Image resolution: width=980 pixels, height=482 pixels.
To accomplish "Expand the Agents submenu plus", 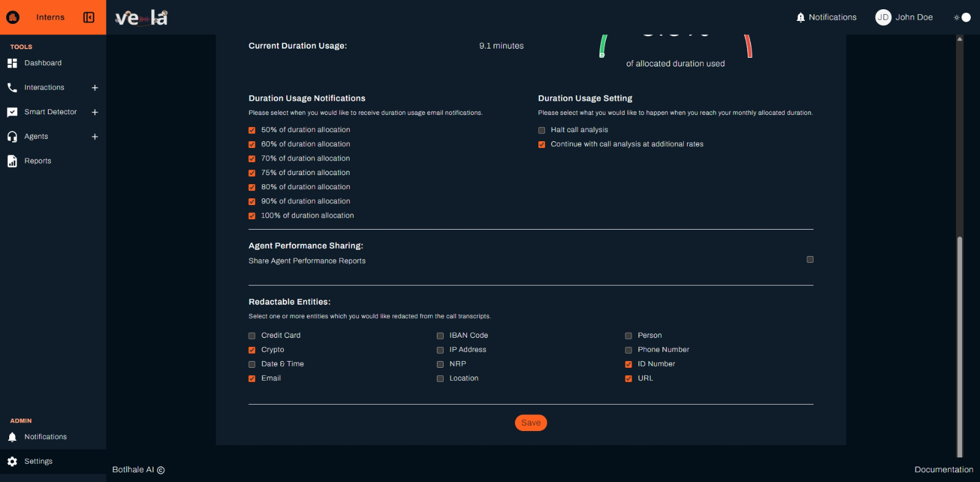I will coord(95,137).
